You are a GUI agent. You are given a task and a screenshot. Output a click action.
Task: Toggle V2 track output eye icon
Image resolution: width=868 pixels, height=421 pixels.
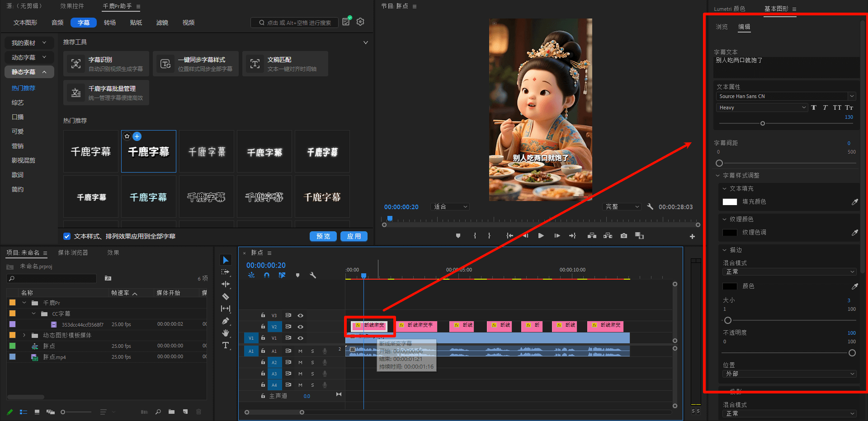300,327
